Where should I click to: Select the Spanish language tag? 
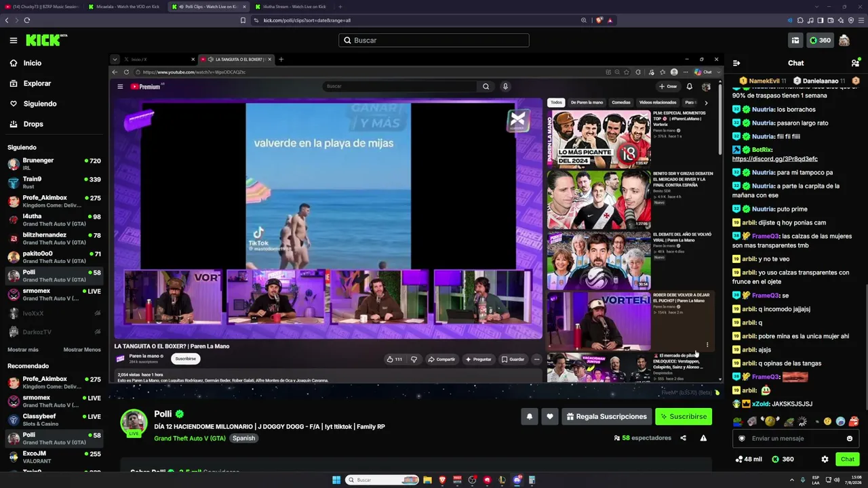pyautogui.click(x=243, y=439)
